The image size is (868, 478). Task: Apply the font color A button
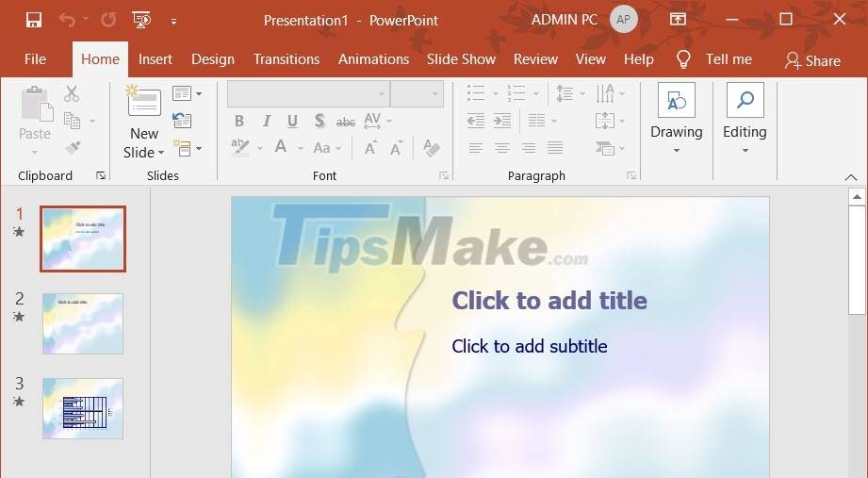(x=281, y=147)
